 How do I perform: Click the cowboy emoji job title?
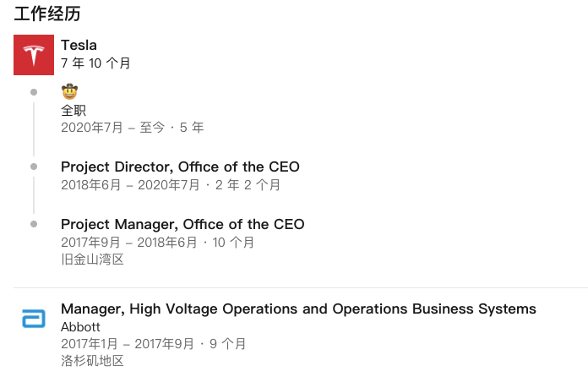[x=69, y=92]
